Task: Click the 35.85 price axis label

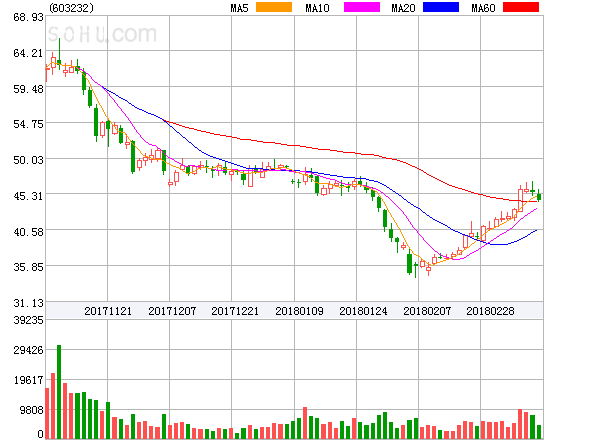Action: click(x=28, y=267)
